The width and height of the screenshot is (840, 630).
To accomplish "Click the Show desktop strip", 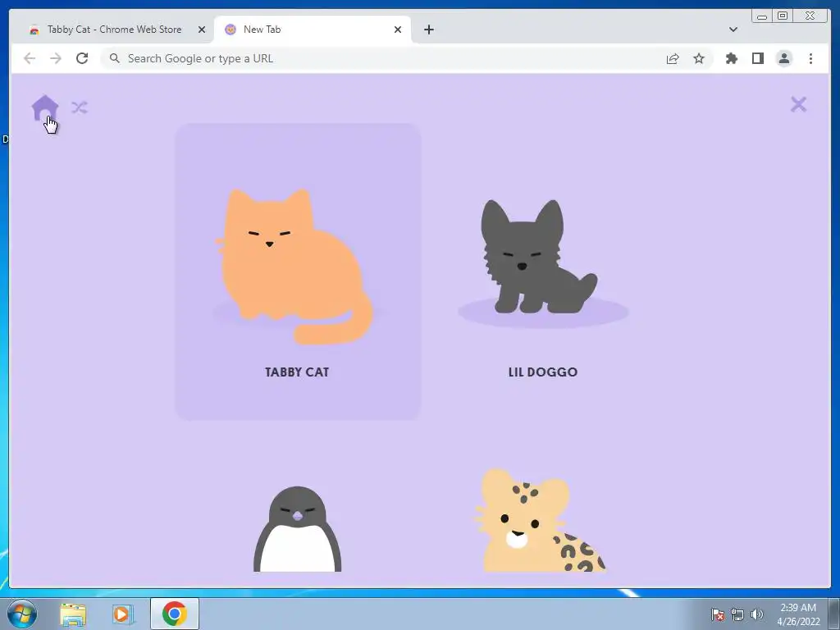I will [x=834, y=614].
